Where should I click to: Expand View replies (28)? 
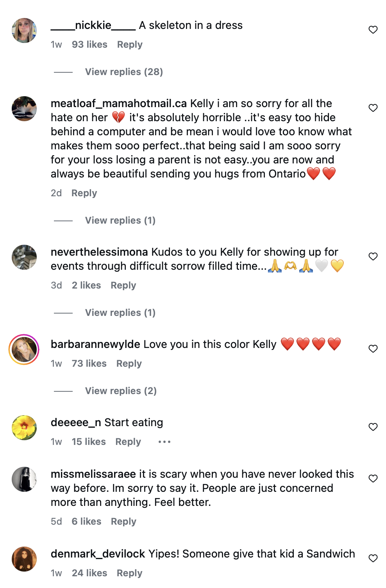click(x=124, y=72)
